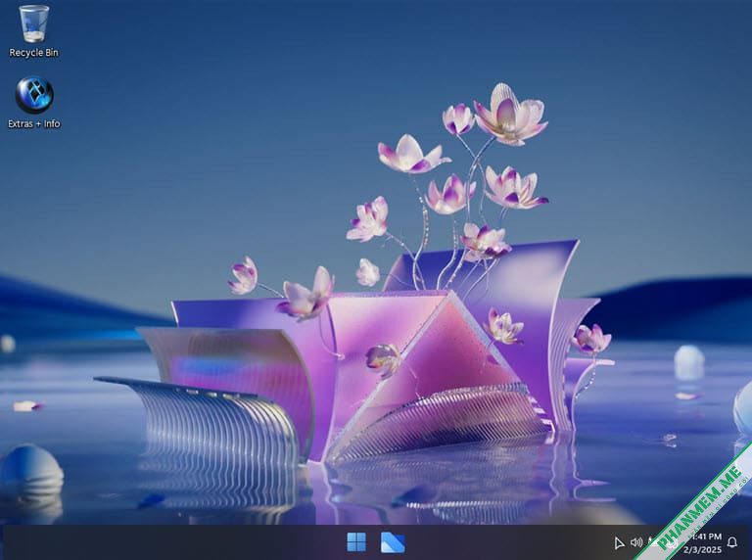The width and height of the screenshot is (752, 560).
Task: Click the location arrow tray icon
Action: click(619, 542)
